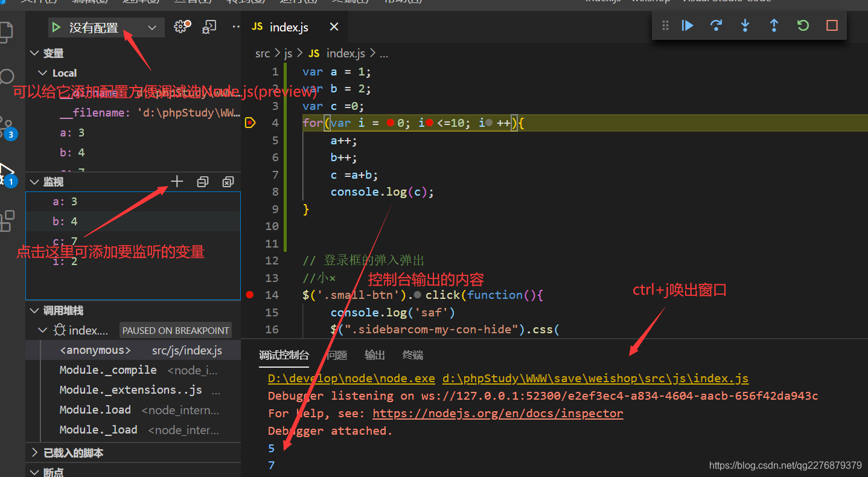Collapse the index call stack session

(x=43, y=330)
